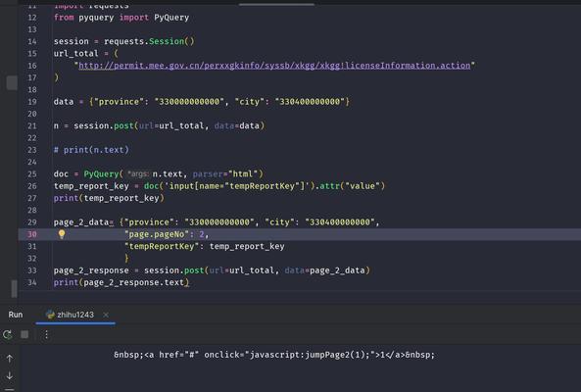Click the args inlay hint on line 25
Image resolution: width=581 pixels, height=392 pixels.
click(x=138, y=173)
